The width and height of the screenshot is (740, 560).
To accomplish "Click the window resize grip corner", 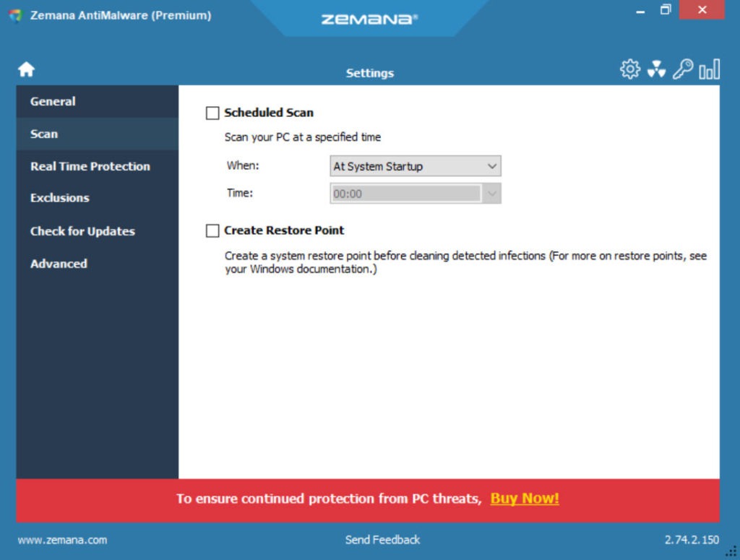I will coord(731,551).
